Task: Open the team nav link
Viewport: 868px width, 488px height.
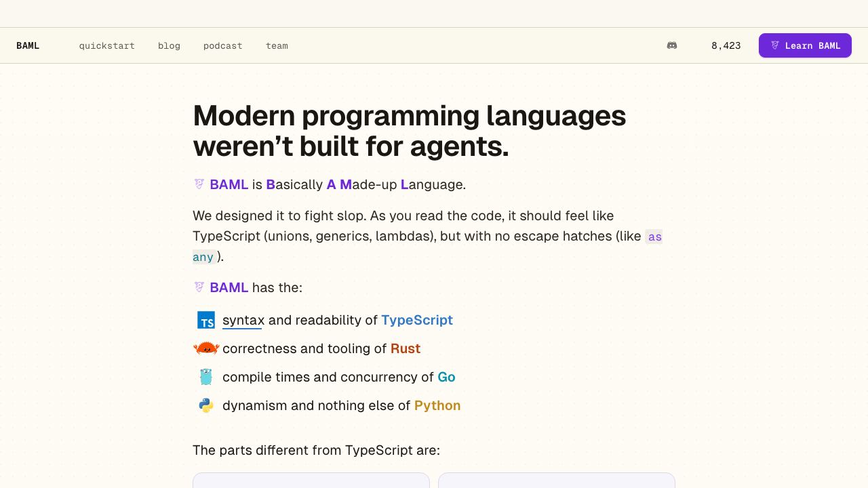Action: (277, 45)
